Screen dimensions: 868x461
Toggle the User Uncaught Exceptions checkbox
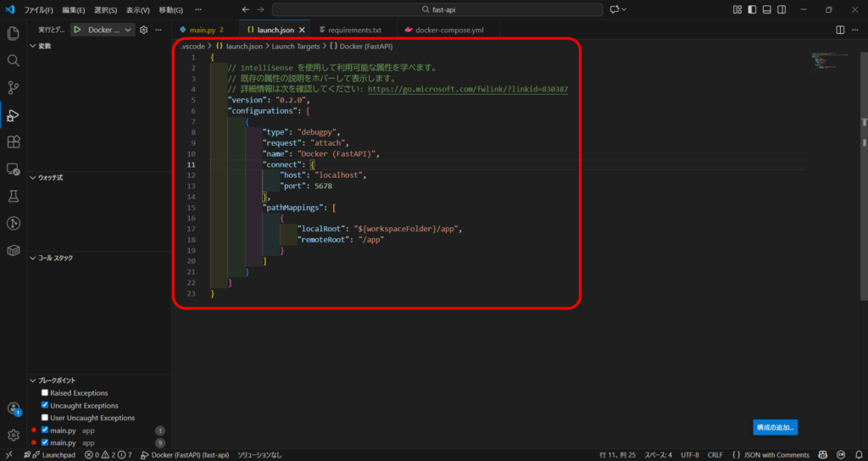pyautogui.click(x=45, y=418)
